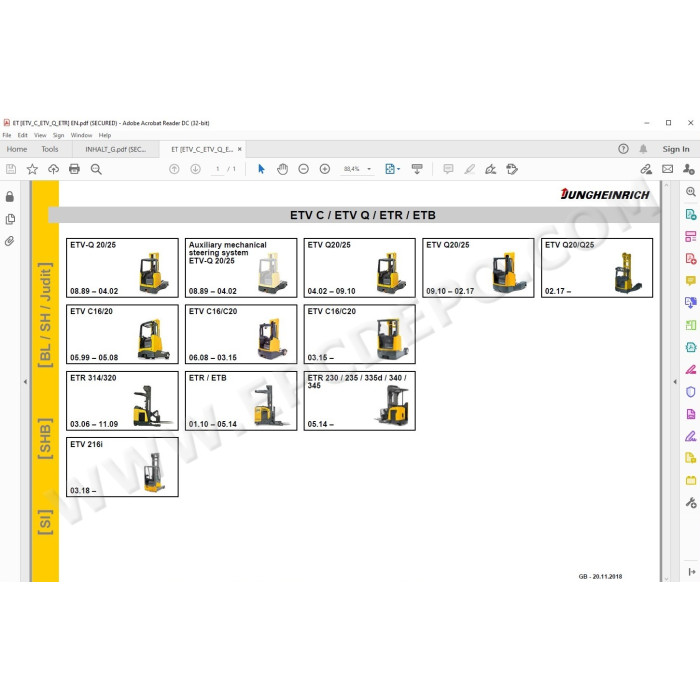This screenshot has width=700, height=700.
Task: Switch to the Home tab
Action: click(x=17, y=149)
